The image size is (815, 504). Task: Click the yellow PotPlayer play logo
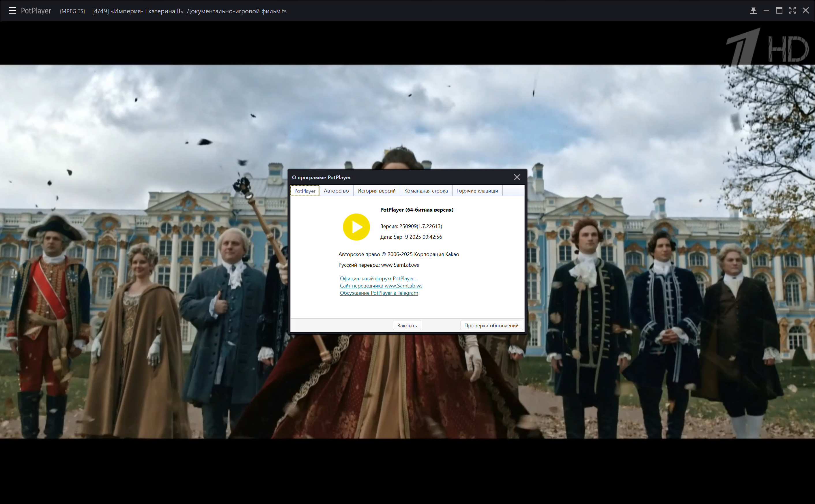tap(356, 227)
